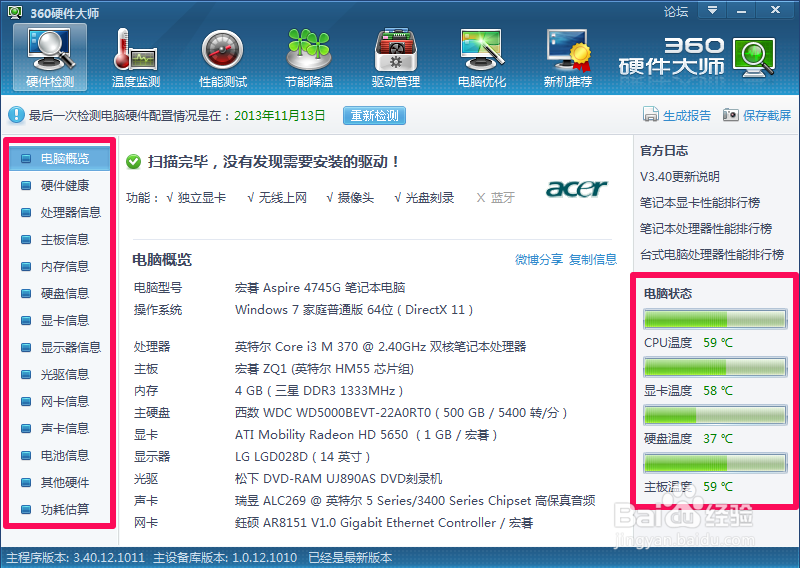Open the 论坛 forum link
Viewport: 800px width, 568px height.
pyautogui.click(x=676, y=11)
